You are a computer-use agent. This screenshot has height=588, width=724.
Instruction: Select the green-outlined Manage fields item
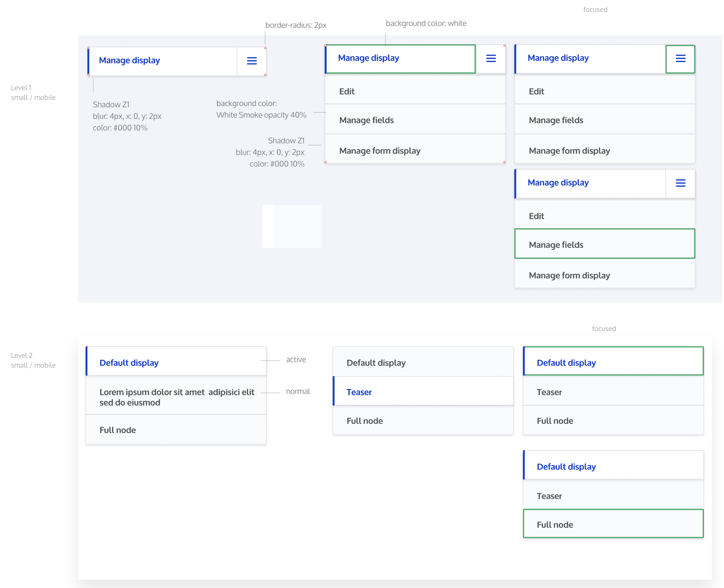[605, 244]
